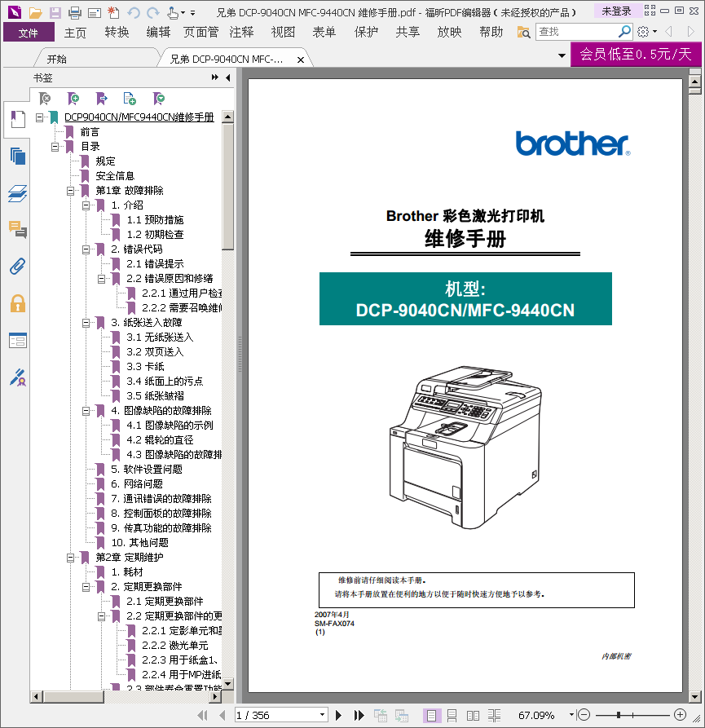Click the delete bookmark icon
Image resolution: width=705 pixels, height=728 pixels.
pos(45,99)
